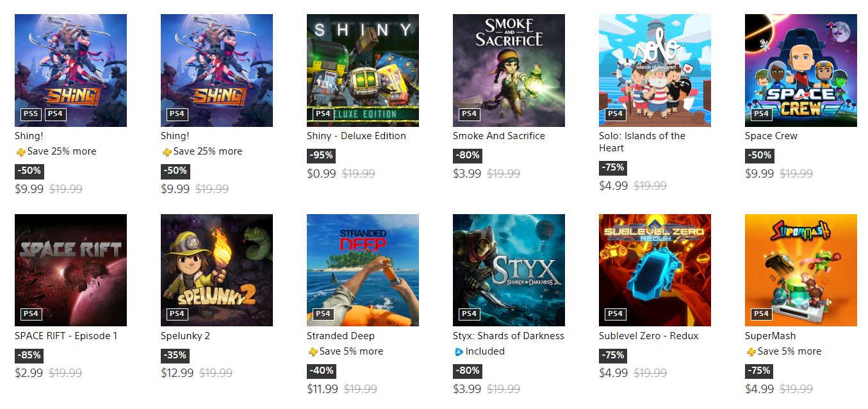The image size is (868, 409).
Task: Click the -95% discount badge on Shiny
Action: pyautogui.click(x=321, y=155)
